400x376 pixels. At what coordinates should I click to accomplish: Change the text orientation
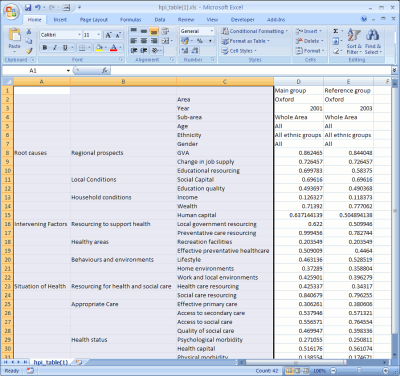(156, 51)
